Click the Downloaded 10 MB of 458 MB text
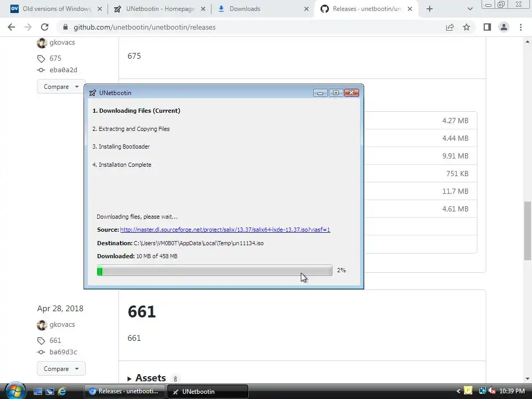The height and width of the screenshot is (399, 532). tap(137, 256)
